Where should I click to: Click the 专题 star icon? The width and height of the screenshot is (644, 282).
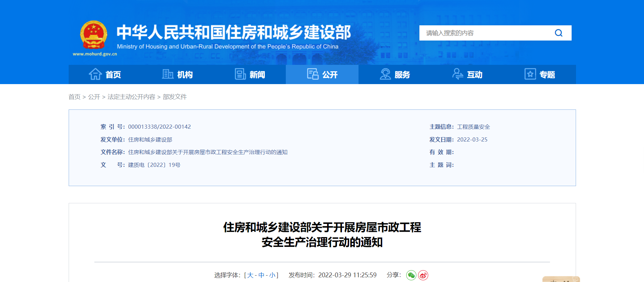[x=530, y=74]
